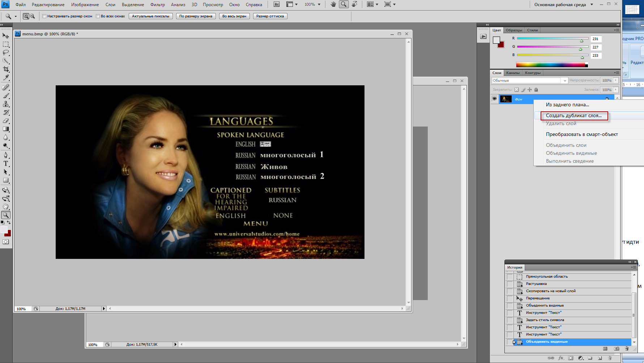This screenshot has width=644, height=363.
Task: Toggle lock image pixels
Action: click(x=523, y=90)
